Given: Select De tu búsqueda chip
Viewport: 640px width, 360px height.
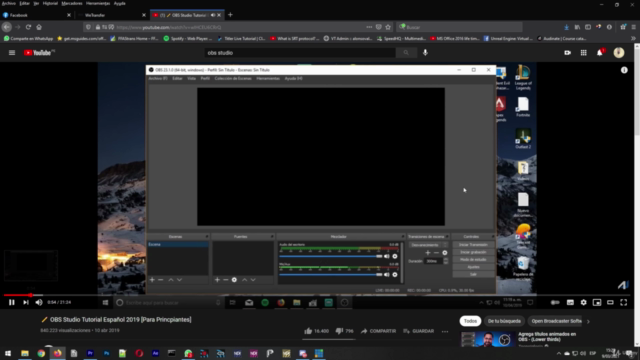Looking at the screenshot, I should pyautogui.click(x=504, y=321).
